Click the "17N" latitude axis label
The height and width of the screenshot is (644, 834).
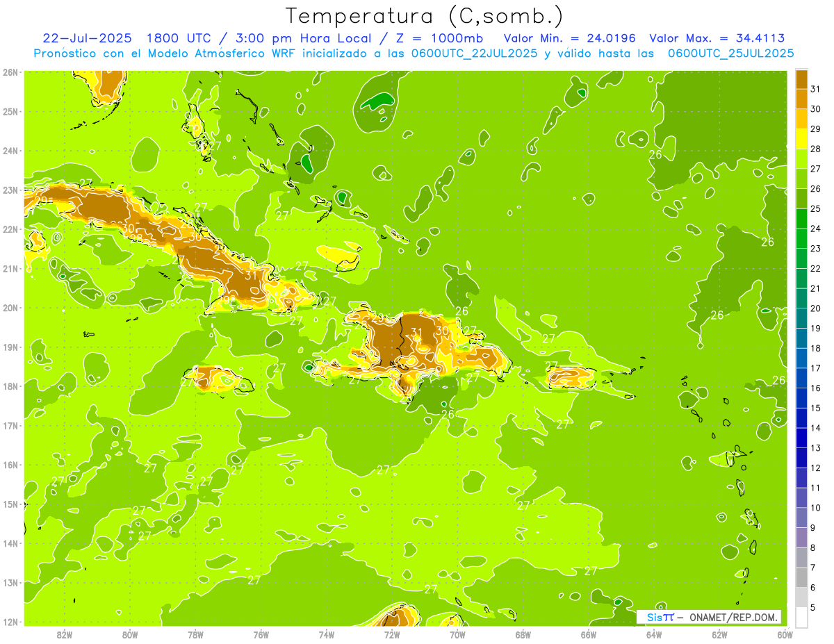10,425
